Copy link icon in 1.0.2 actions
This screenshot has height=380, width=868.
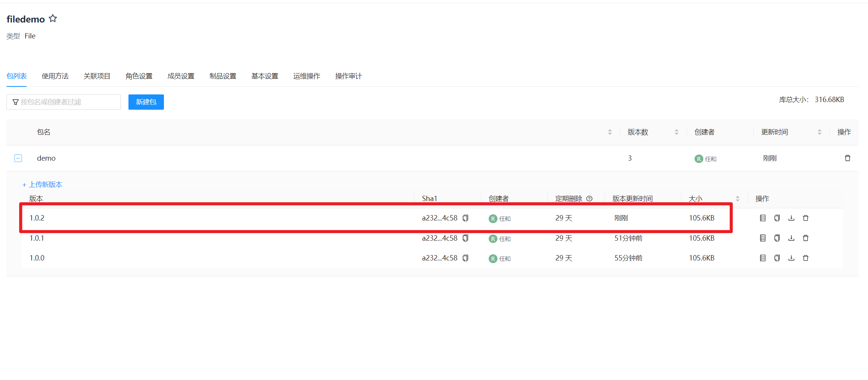pyautogui.click(x=777, y=218)
